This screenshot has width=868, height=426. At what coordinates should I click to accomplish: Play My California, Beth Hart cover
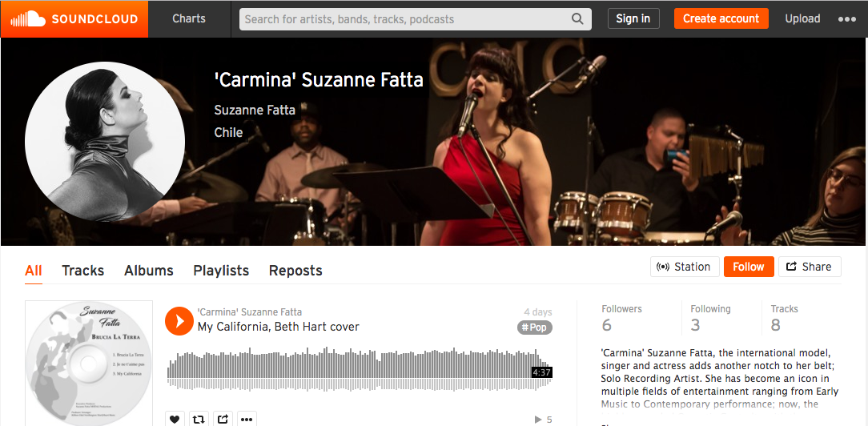[179, 321]
